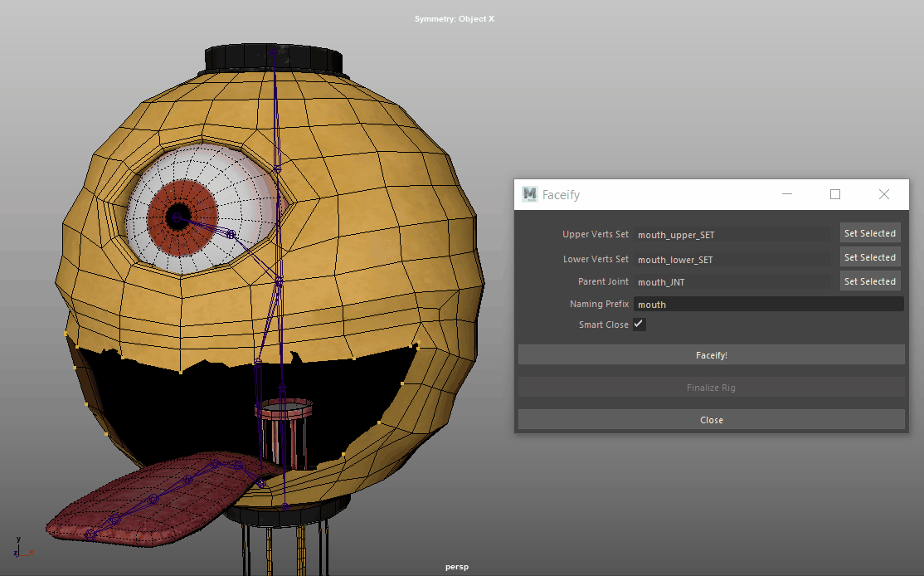Set Selected for Parent Joint
Image resolution: width=924 pixels, height=576 pixels.
(x=870, y=282)
